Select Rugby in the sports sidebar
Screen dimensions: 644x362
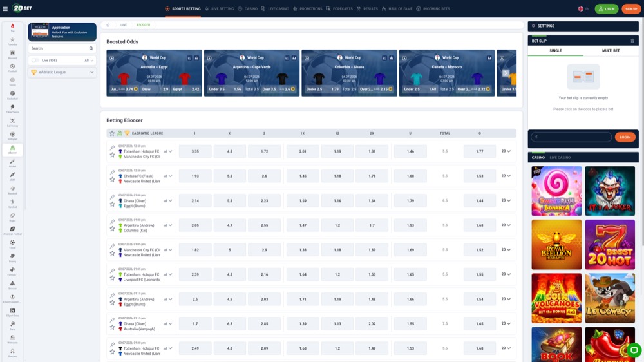coord(12,217)
